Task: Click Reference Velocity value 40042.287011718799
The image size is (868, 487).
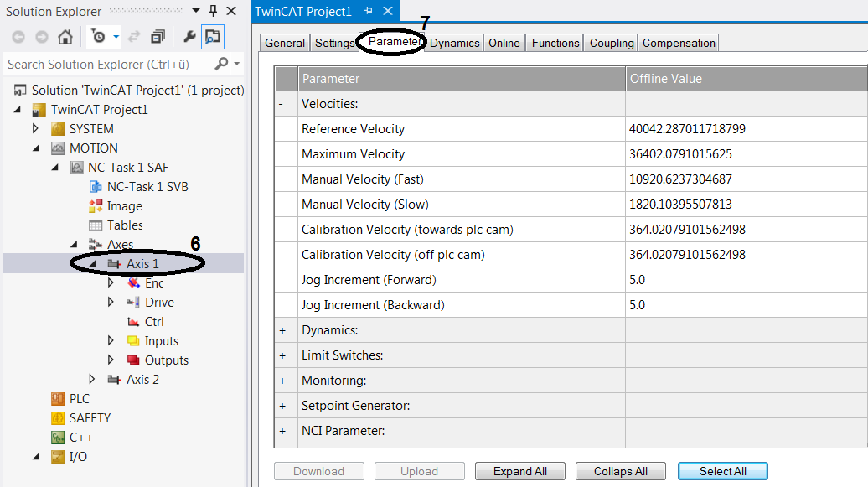Action: (687, 129)
